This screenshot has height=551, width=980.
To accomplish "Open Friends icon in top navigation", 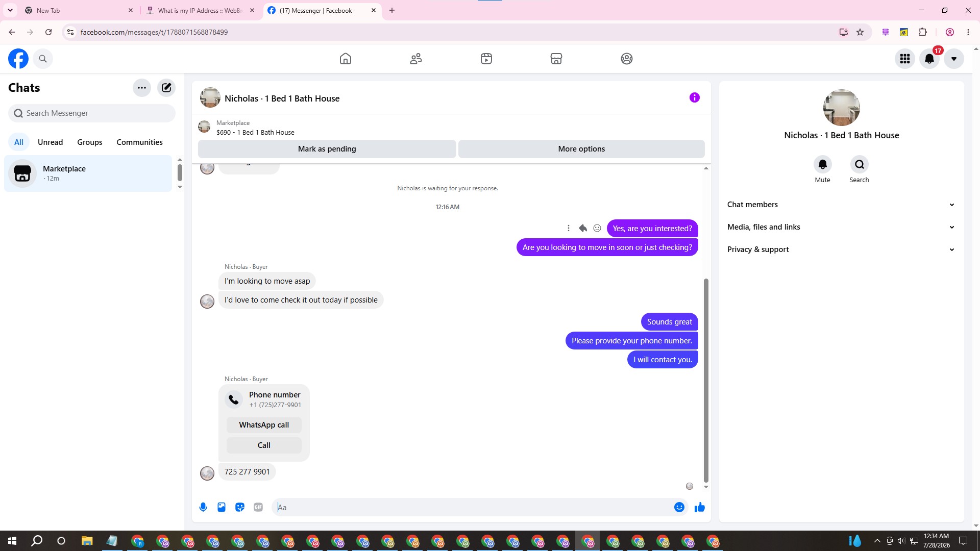I will 416,59.
